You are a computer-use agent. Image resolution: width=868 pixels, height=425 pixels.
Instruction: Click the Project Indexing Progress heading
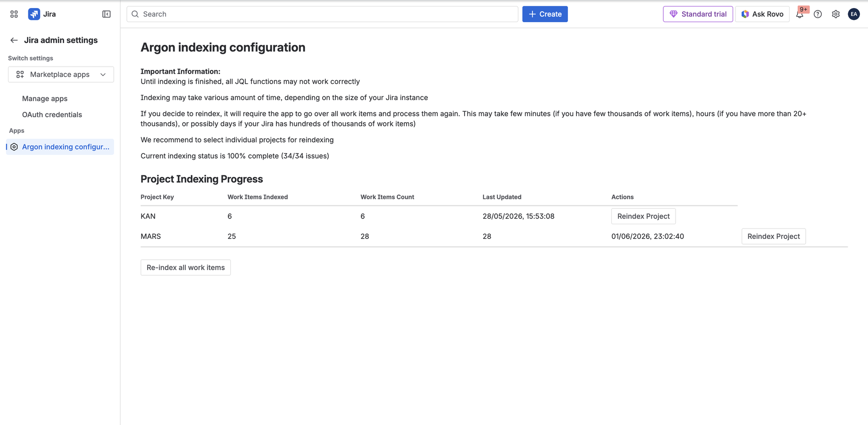(x=201, y=179)
